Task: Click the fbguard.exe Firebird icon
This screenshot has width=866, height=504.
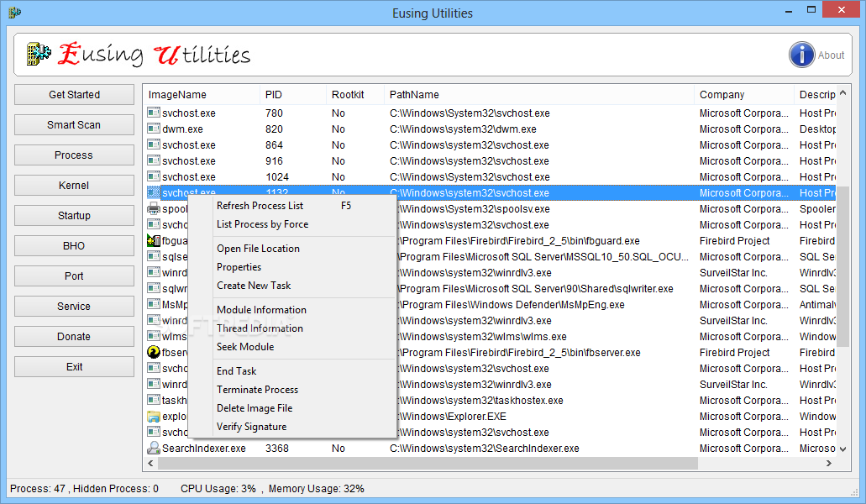Action: (154, 241)
